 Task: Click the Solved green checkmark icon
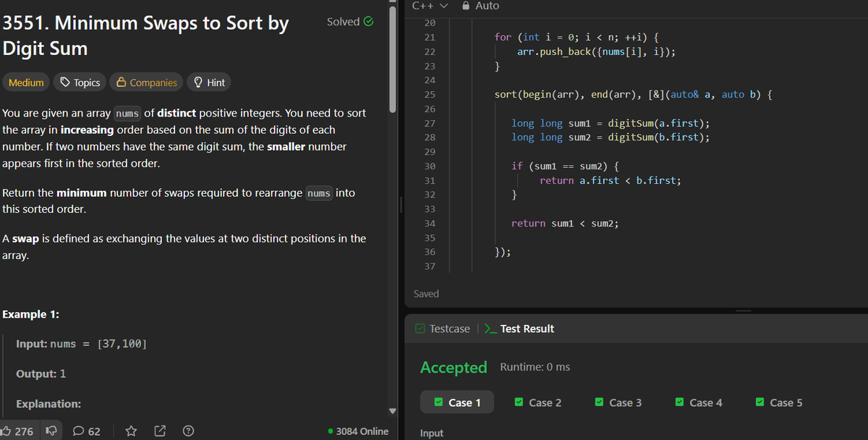click(x=368, y=22)
